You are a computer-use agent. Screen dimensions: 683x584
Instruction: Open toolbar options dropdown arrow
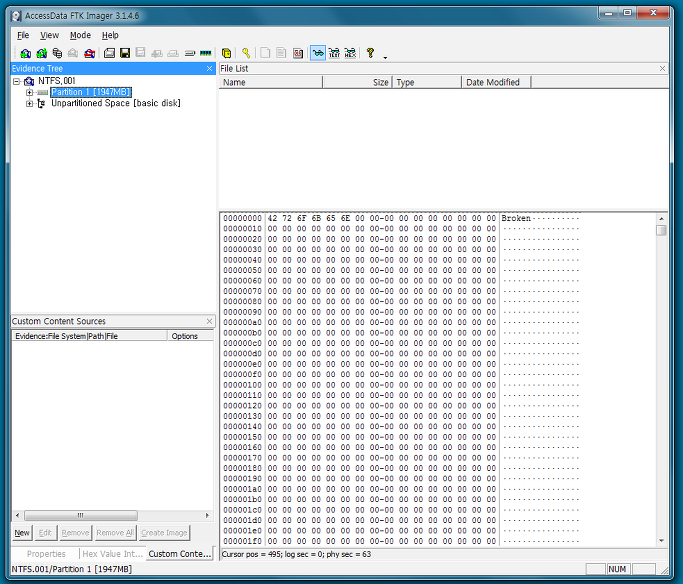(x=385, y=57)
